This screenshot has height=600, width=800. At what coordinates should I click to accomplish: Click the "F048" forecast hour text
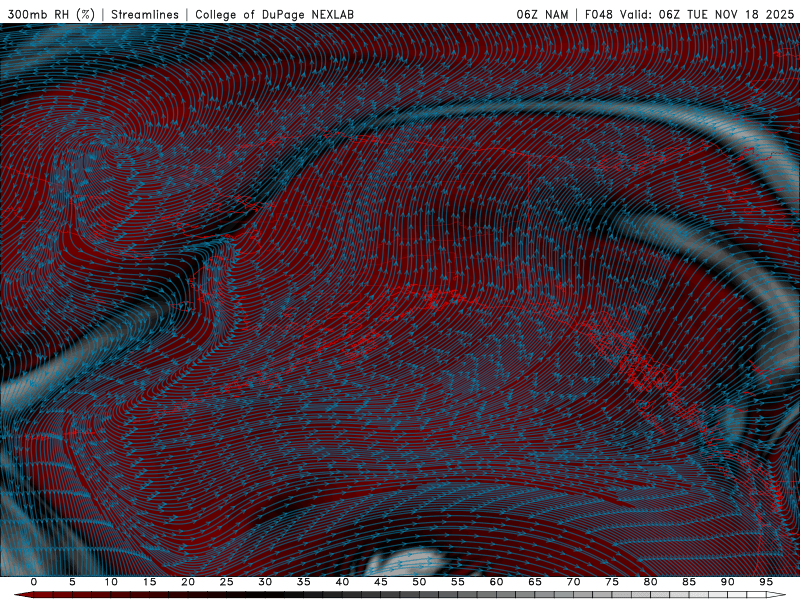point(598,15)
